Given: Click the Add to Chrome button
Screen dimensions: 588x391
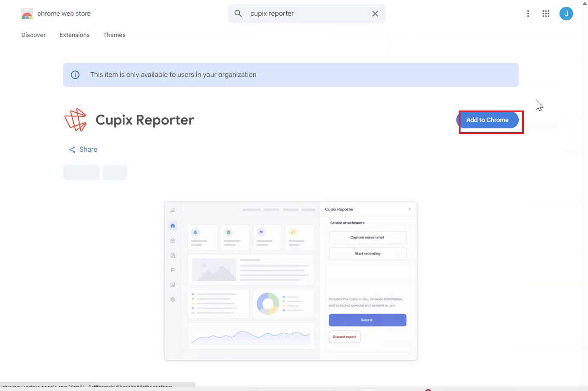Looking at the screenshot, I should pos(487,120).
